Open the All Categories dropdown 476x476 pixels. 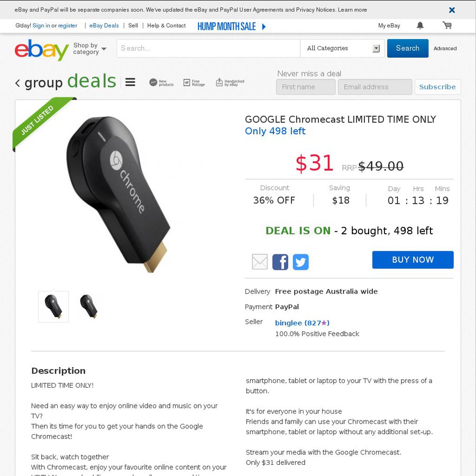[x=342, y=48]
